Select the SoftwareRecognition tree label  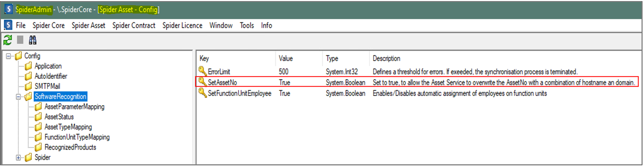(x=60, y=96)
